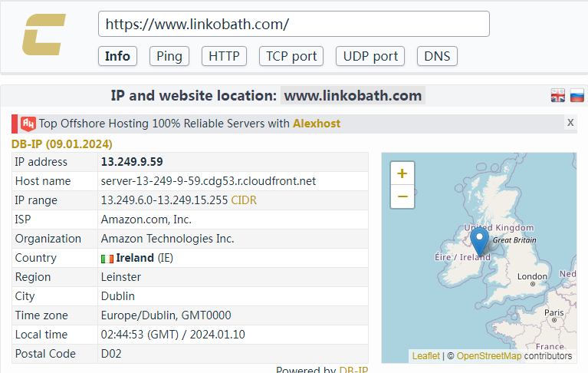This screenshot has width=588, height=373.
Task: Open the OpenStreetMap link
Action: point(488,356)
